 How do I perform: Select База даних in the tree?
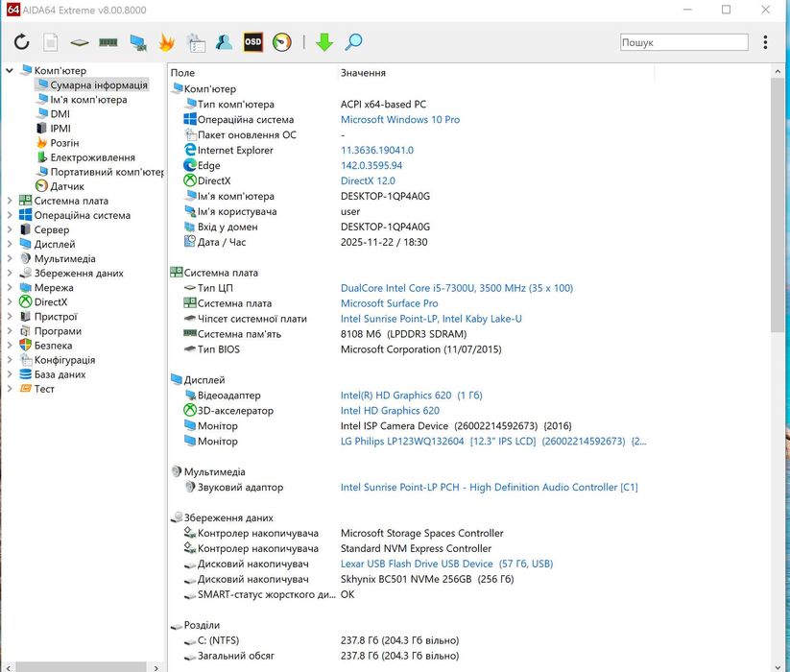[60, 374]
